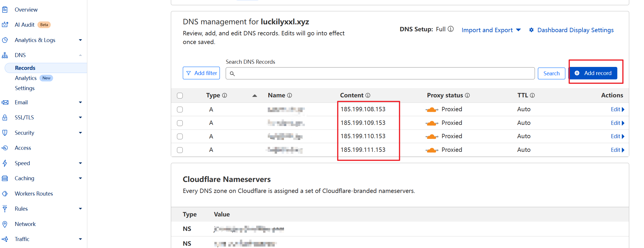Click the DNS Setup info icon
Screen dimensions: 644x248
click(451, 29)
